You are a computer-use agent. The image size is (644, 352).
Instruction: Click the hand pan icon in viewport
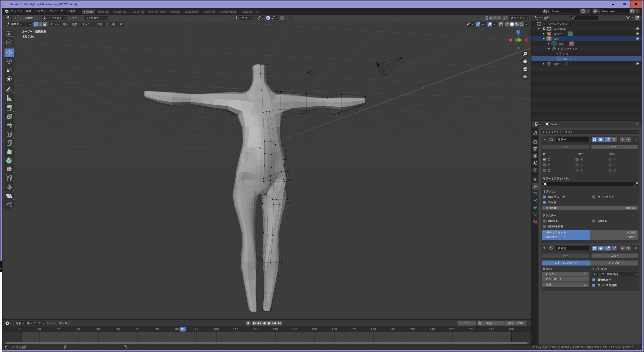525,61
